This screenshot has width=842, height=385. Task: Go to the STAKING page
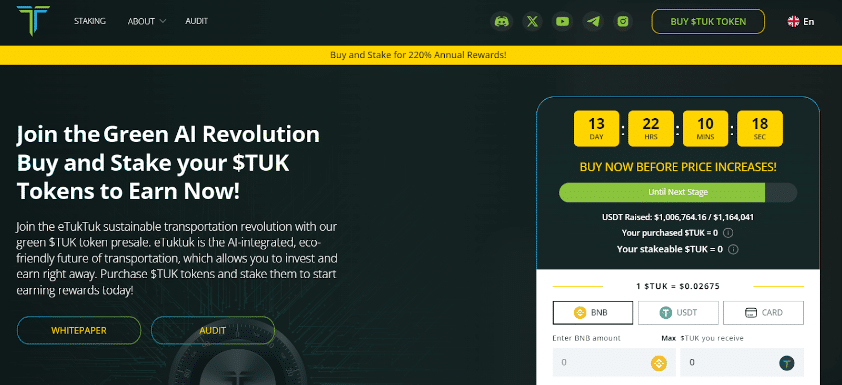(x=90, y=21)
